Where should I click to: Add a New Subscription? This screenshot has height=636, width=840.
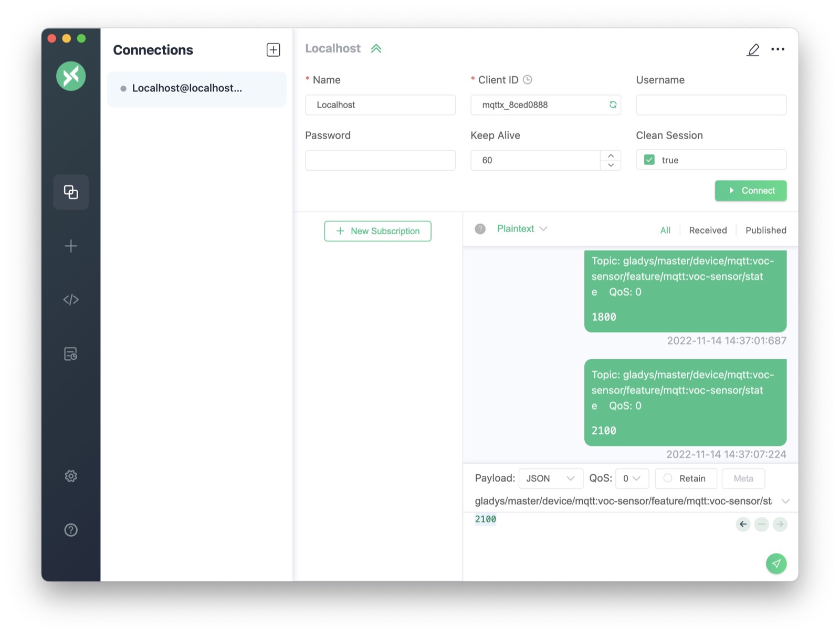[x=377, y=231]
